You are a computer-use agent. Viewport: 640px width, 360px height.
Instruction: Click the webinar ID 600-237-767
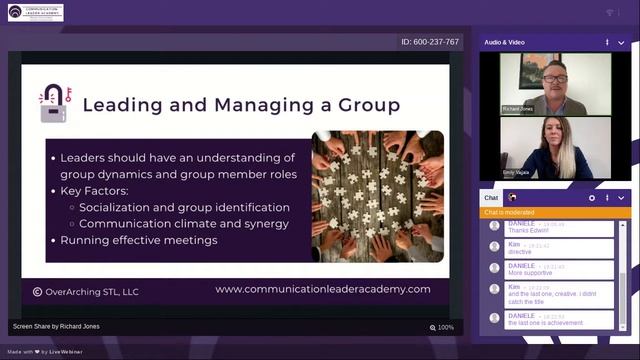430,42
